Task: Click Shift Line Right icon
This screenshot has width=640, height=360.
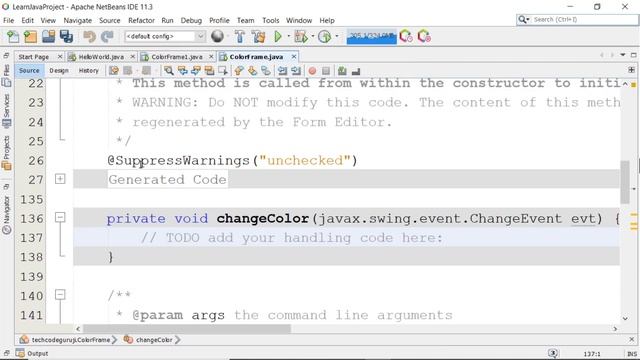Action: click(x=296, y=71)
